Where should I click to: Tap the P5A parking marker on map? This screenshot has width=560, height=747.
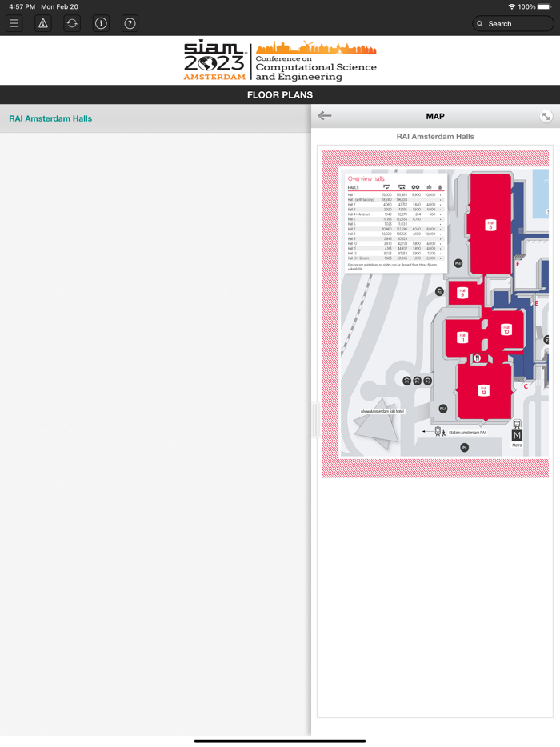pyautogui.click(x=442, y=409)
